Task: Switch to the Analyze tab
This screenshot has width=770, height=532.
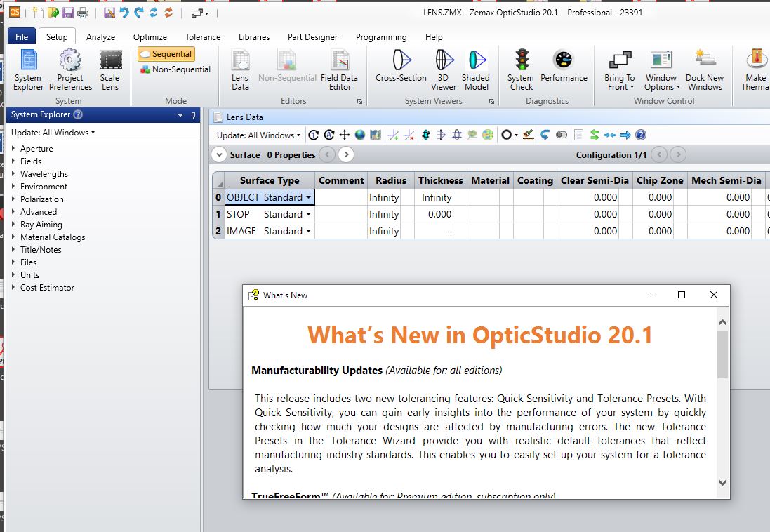Action: [100, 36]
